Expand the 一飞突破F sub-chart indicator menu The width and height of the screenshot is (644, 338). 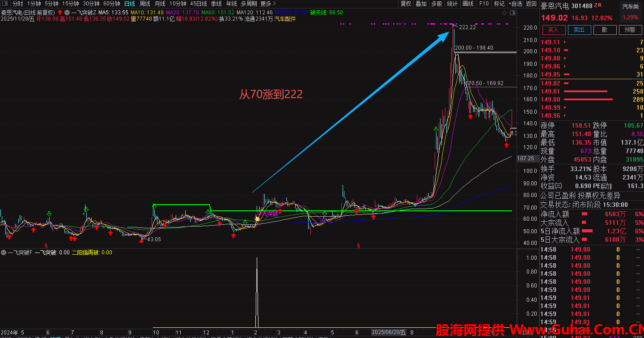click(4, 252)
